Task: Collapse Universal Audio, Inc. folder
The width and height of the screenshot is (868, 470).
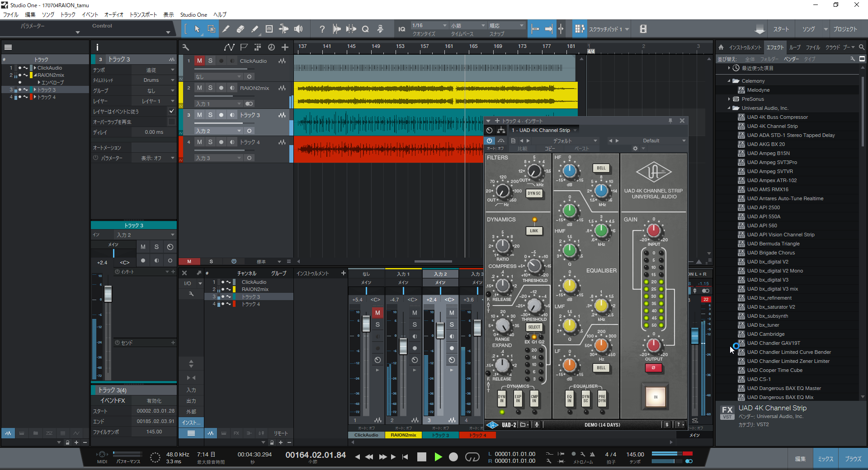Action: coord(729,108)
